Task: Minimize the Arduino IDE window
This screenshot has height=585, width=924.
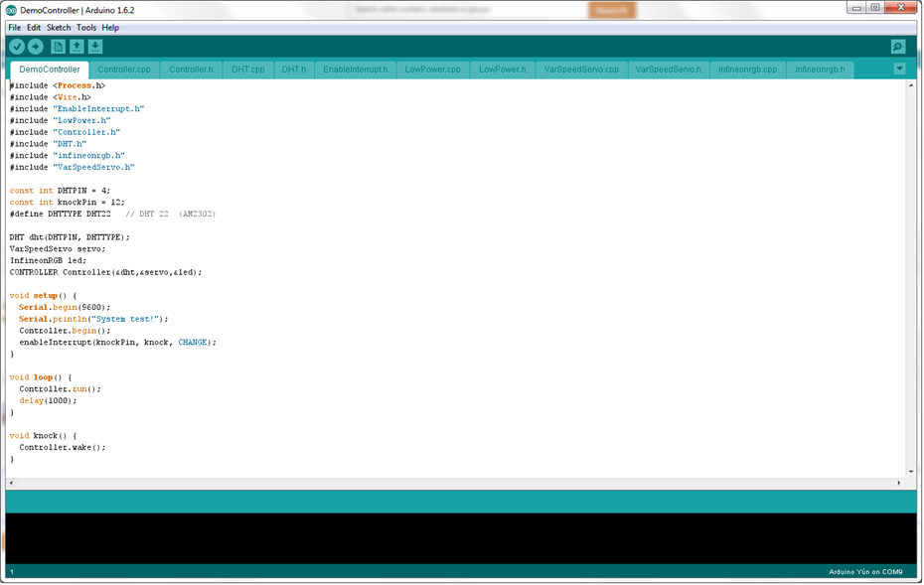Action: tap(856, 8)
